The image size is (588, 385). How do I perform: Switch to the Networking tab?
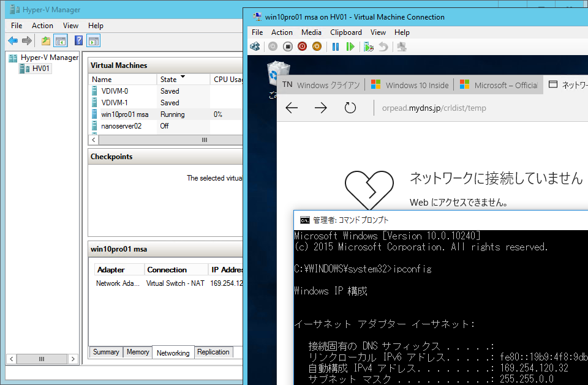tap(173, 353)
